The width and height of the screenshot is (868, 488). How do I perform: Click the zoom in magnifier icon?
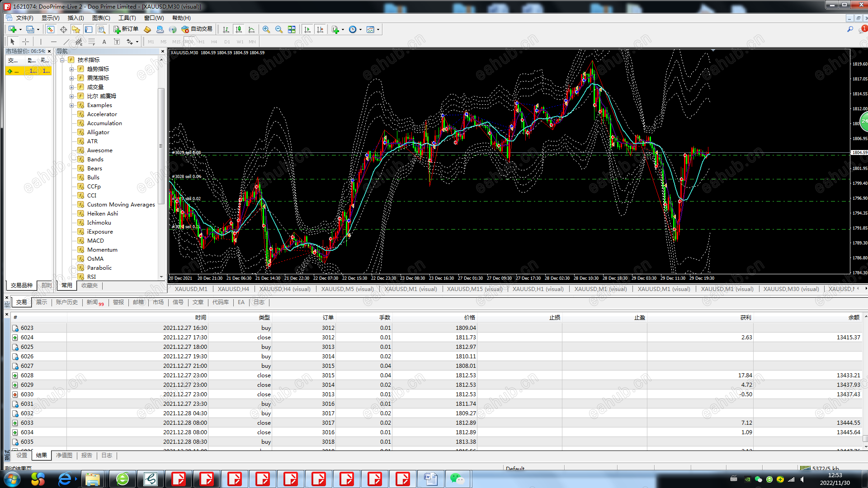point(266,29)
